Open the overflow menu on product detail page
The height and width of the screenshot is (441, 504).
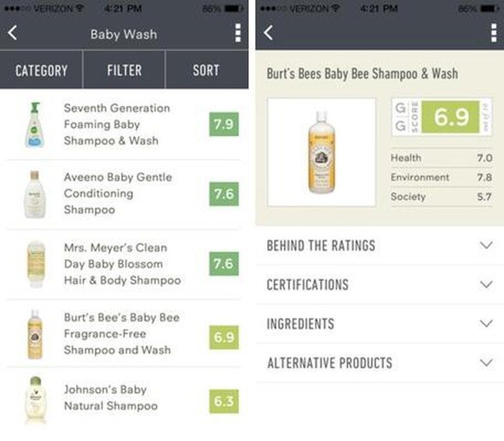tap(494, 33)
